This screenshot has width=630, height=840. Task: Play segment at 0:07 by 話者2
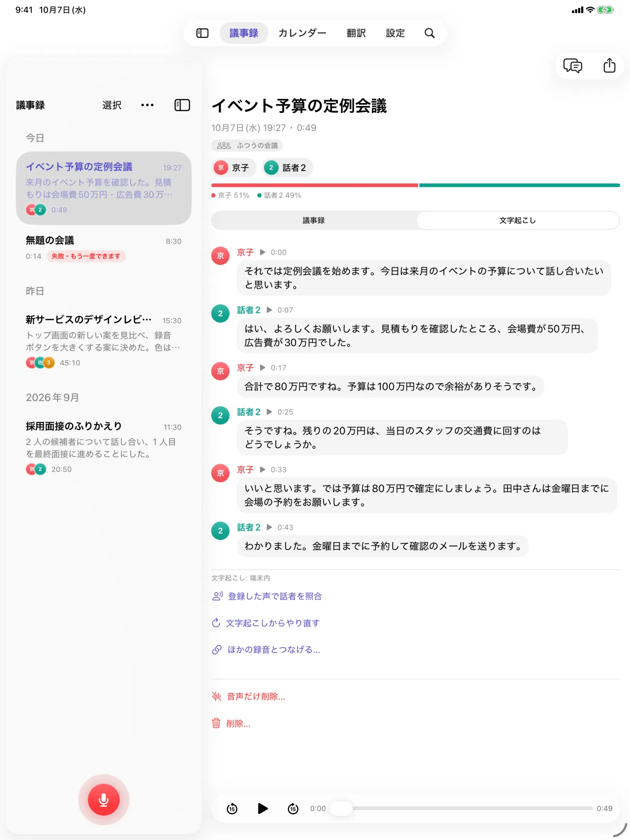coord(269,310)
